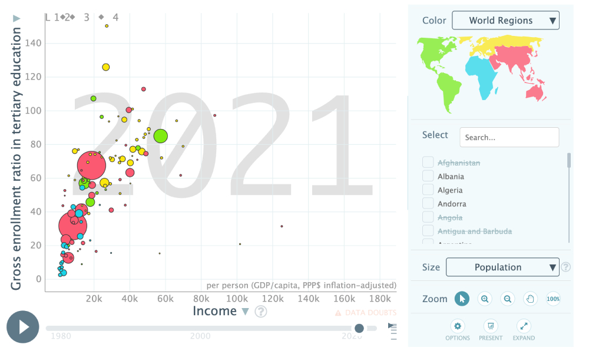The height and width of the screenshot is (364, 589).
Task: Click the zoom in magnifier icon
Action: pos(485,299)
